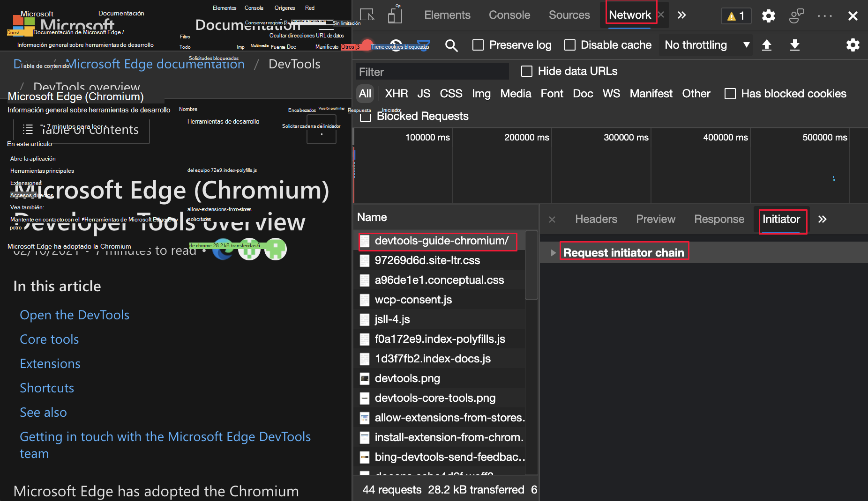
Task: Clear the network log icon
Action: pos(397,45)
